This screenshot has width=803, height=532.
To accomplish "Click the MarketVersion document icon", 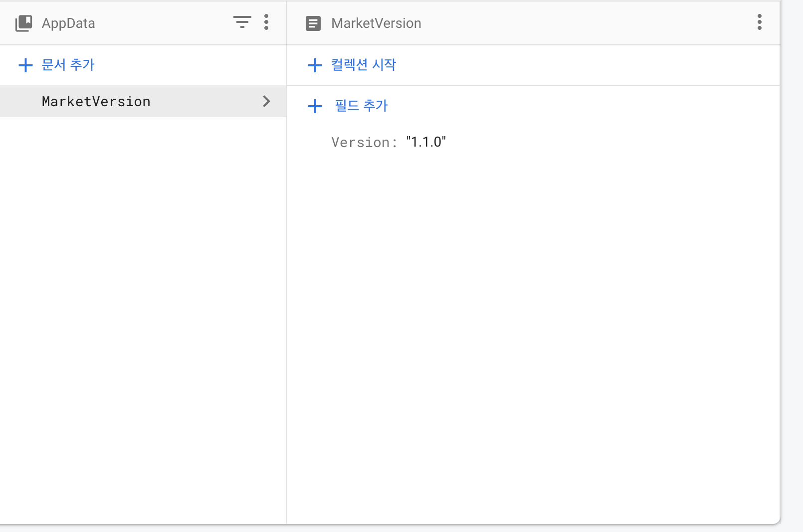I will tap(313, 22).
